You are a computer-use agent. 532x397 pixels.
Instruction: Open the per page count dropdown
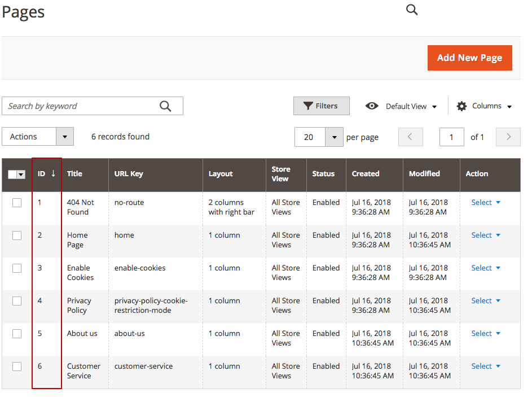(334, 137)
